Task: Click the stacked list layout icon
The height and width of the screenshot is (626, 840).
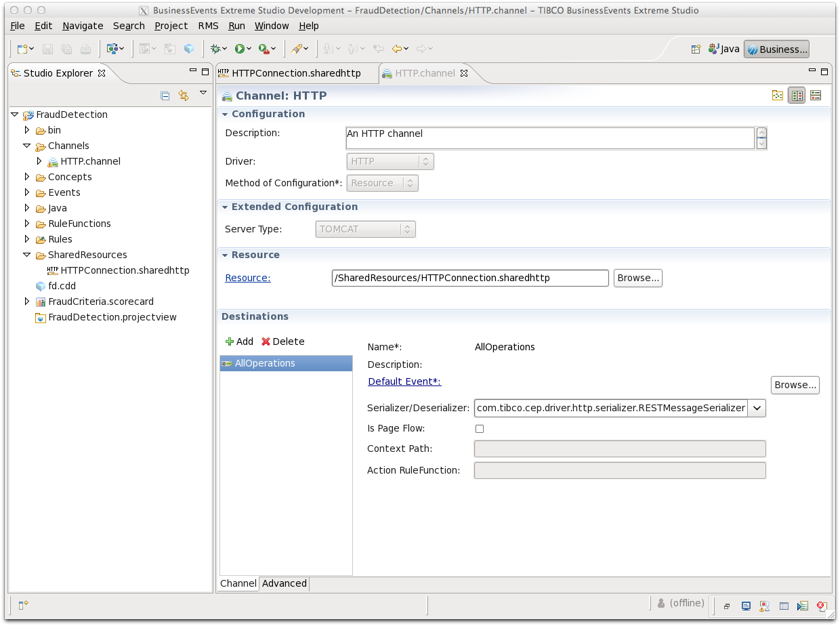Action: [816, 96]
